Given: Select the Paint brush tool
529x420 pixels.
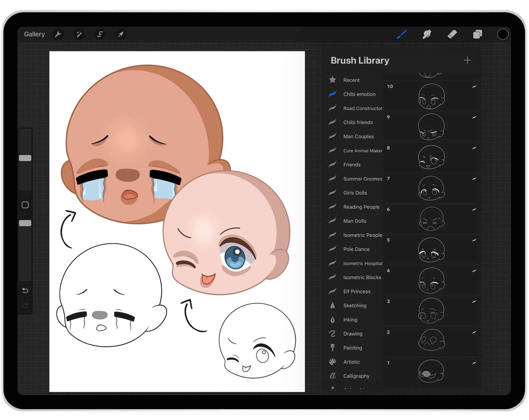Looking at the screenshot, I should [x=402, y=34].
